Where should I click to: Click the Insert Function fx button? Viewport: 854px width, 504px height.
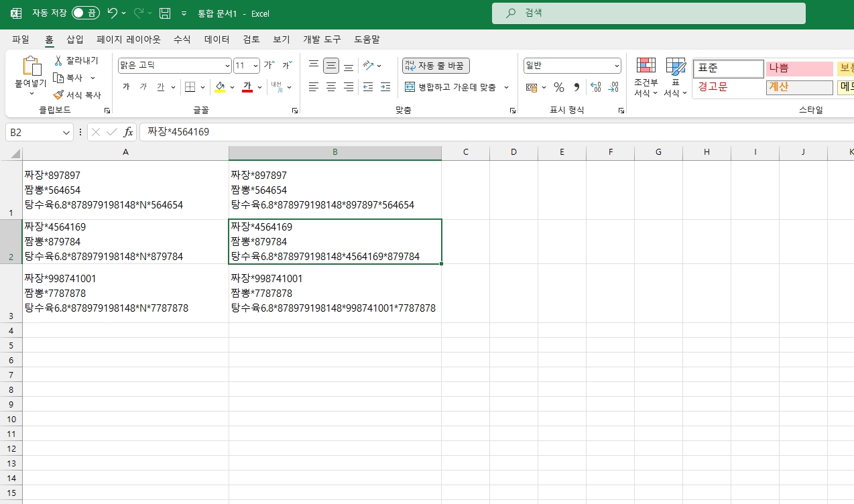[128, 133]
